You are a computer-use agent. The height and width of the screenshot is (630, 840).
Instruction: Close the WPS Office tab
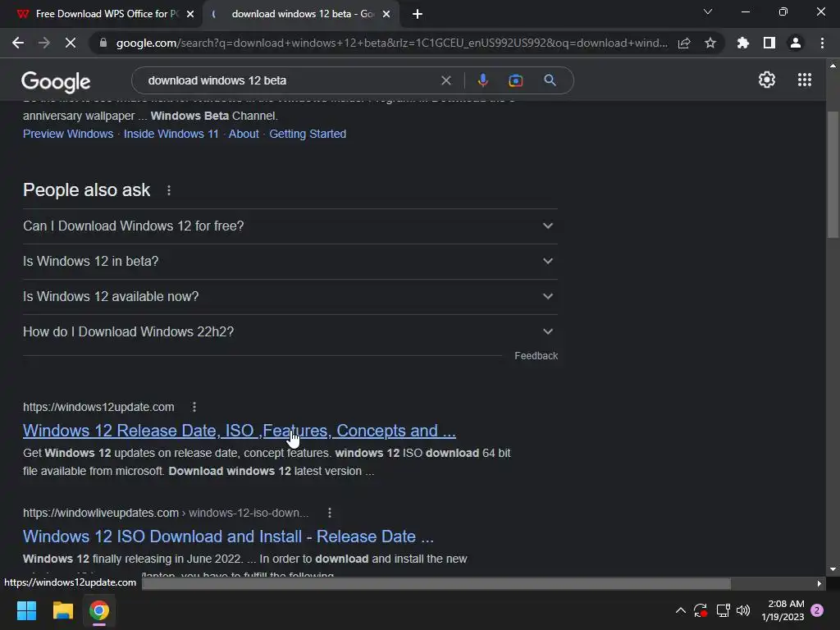190,14
